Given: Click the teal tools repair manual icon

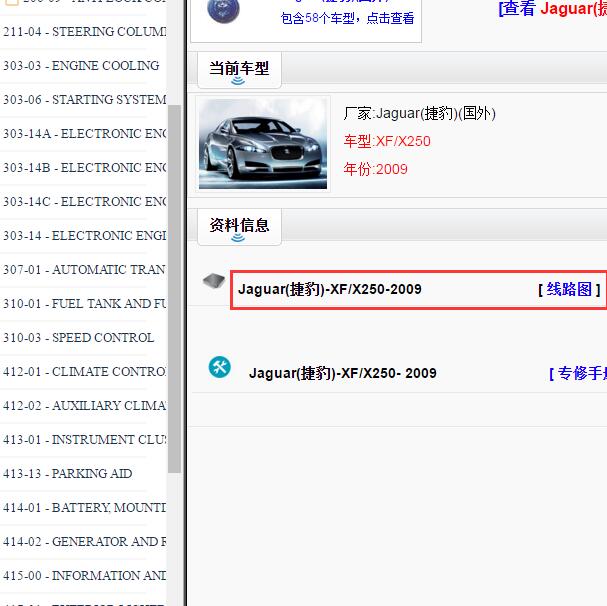Looking at the screenshot, I should [219, 367].
